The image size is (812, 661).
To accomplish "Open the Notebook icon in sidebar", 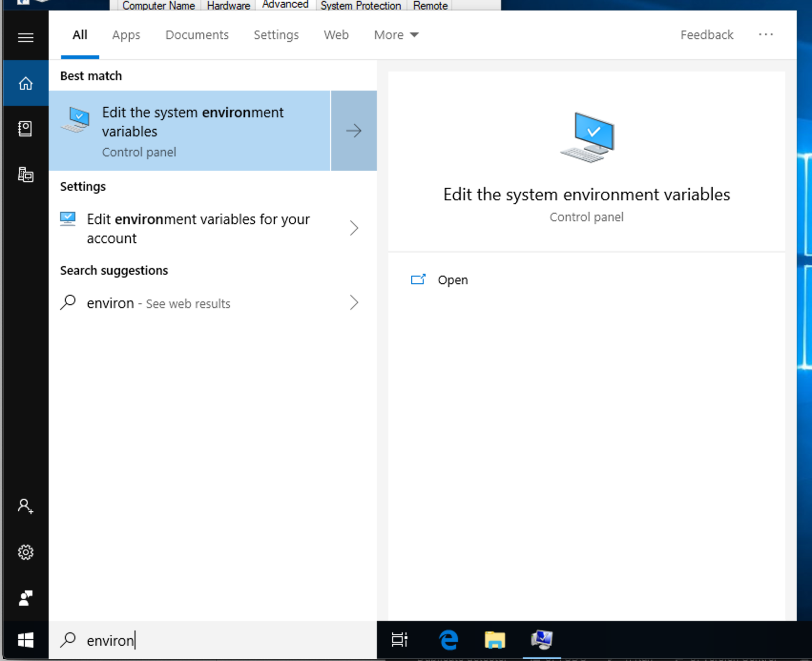I will click(x=26, y=129).
